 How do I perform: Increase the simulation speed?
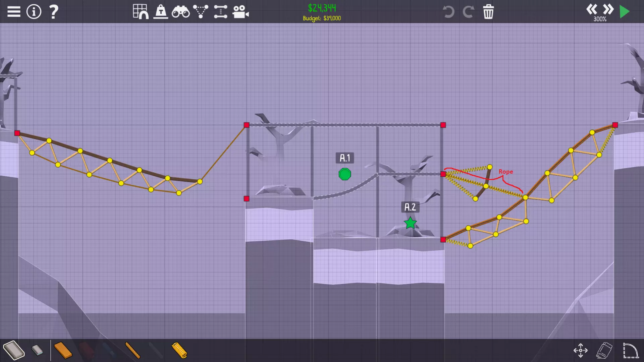pos(608,9)
